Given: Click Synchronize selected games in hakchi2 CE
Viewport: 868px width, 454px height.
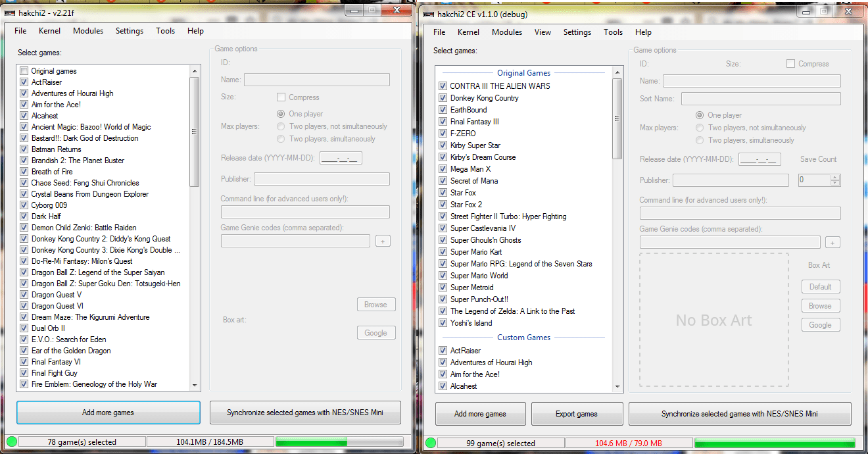Looking at the screenshot, I should pyautogui.click(x=740, y=414).
